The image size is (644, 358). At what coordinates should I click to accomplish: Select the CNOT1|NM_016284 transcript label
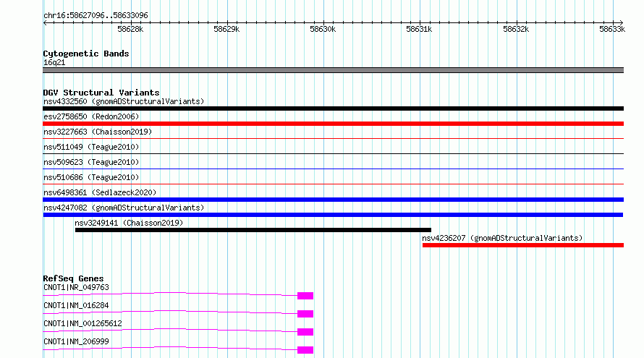76,305
